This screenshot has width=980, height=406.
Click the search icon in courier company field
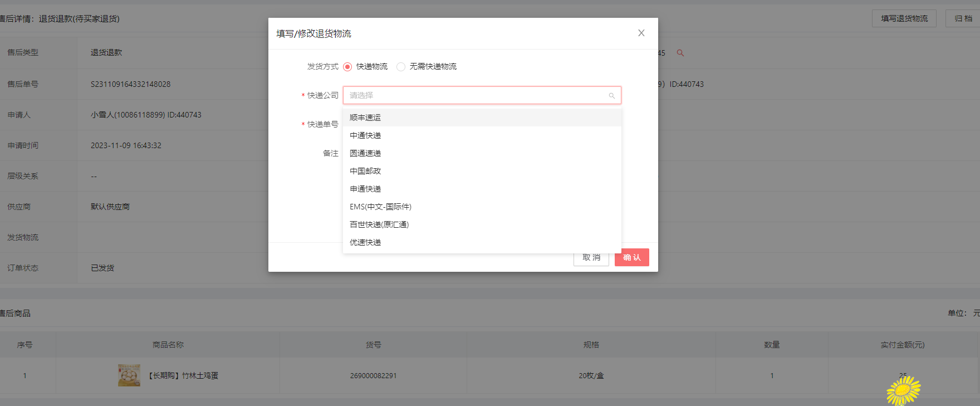[x=611, y=96]
